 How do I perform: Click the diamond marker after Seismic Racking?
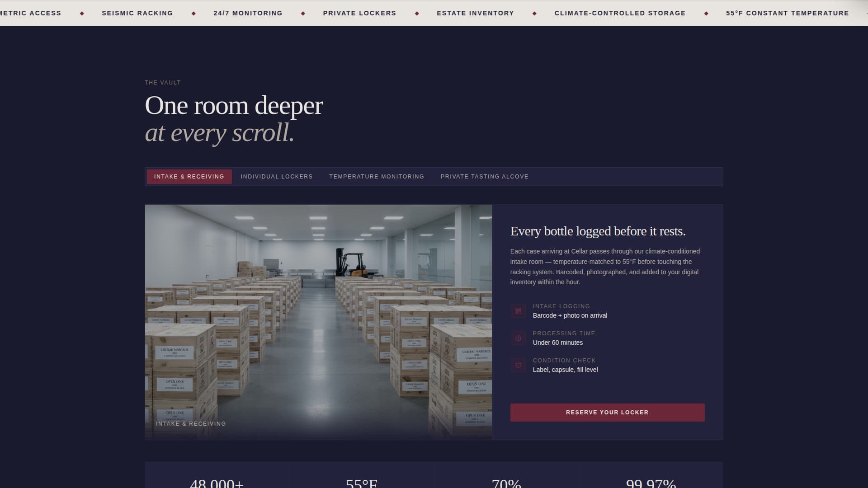pyautogui.click(x=193, y=13)
